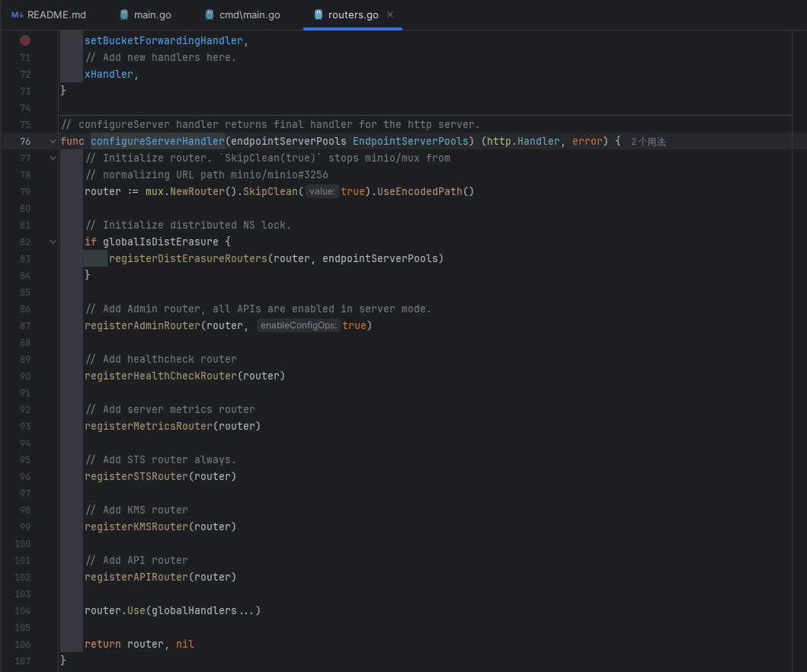
Task: Click comment '// Add API router'
Action: [136, 560]
